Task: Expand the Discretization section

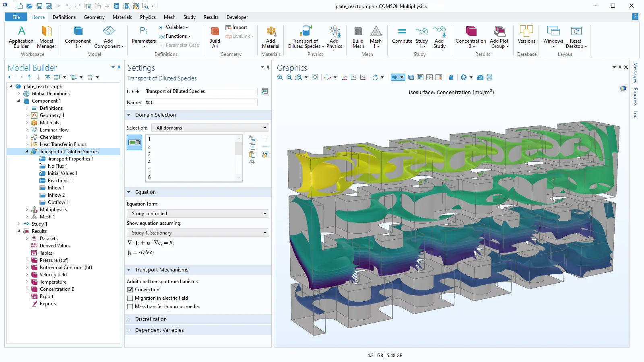Action: click(151, 319)
